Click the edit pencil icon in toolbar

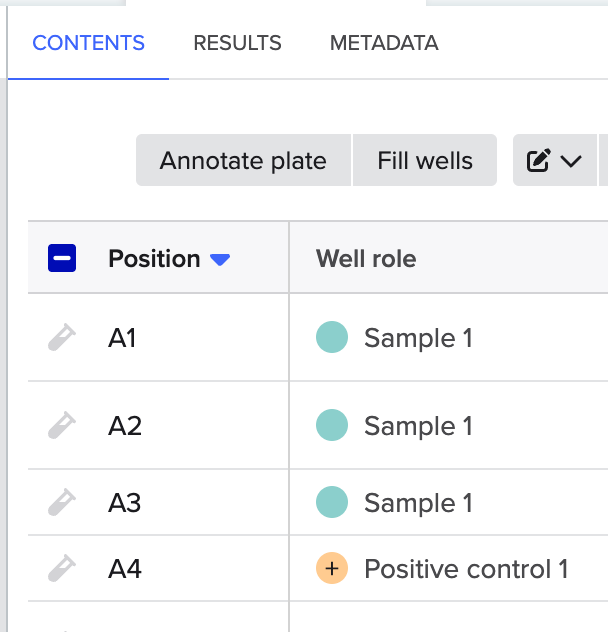tap(538, 160)
